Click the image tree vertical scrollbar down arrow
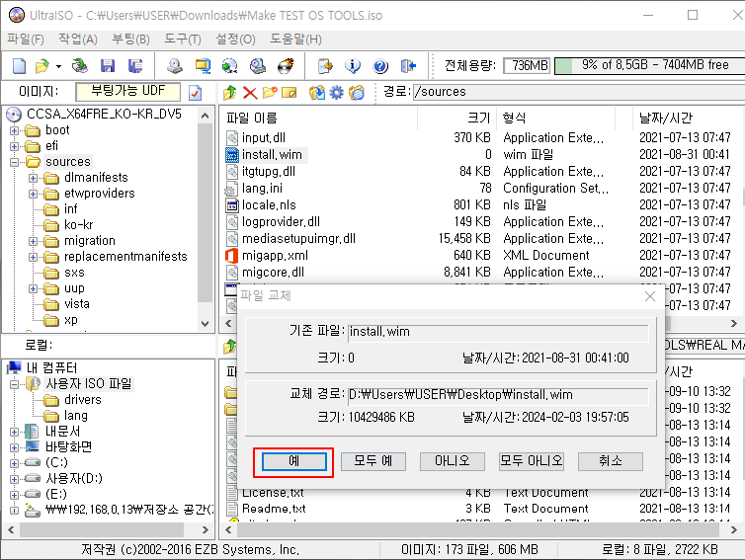 (x=206, y=324)
